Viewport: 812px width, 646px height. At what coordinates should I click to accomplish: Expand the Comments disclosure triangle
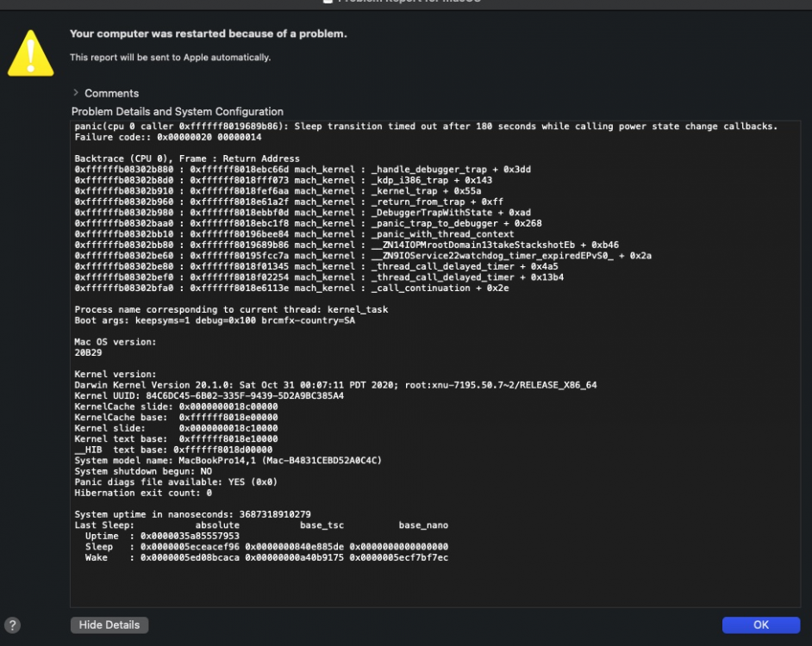click(76, 93)
